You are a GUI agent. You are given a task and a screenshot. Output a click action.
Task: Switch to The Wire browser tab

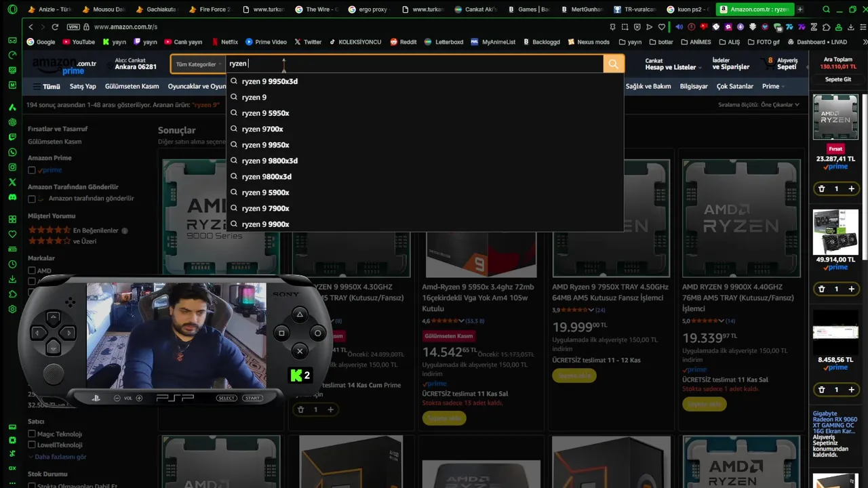[317, 9]
